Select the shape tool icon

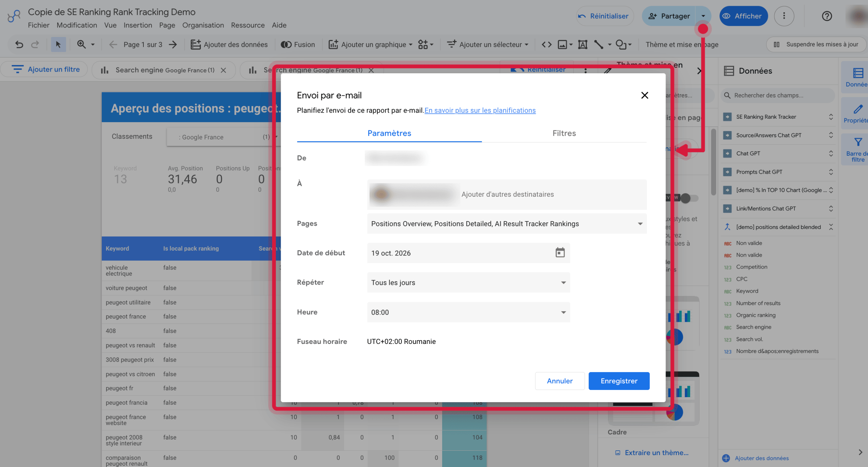[621, 44]
